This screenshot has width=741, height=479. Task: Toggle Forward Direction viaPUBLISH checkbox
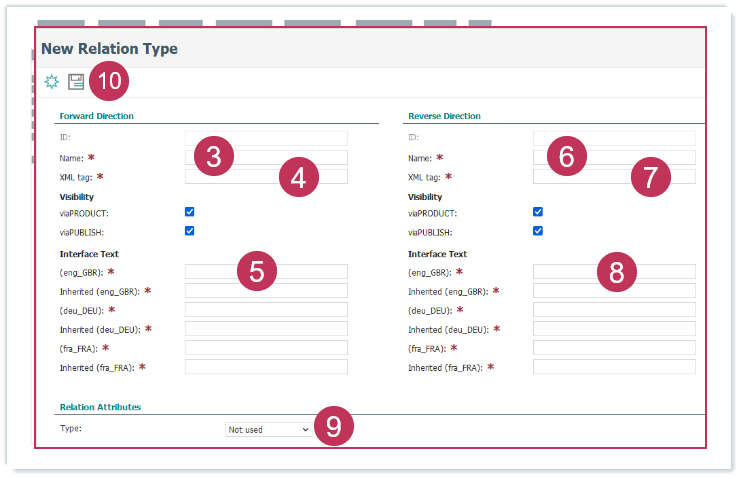point(190,231)
